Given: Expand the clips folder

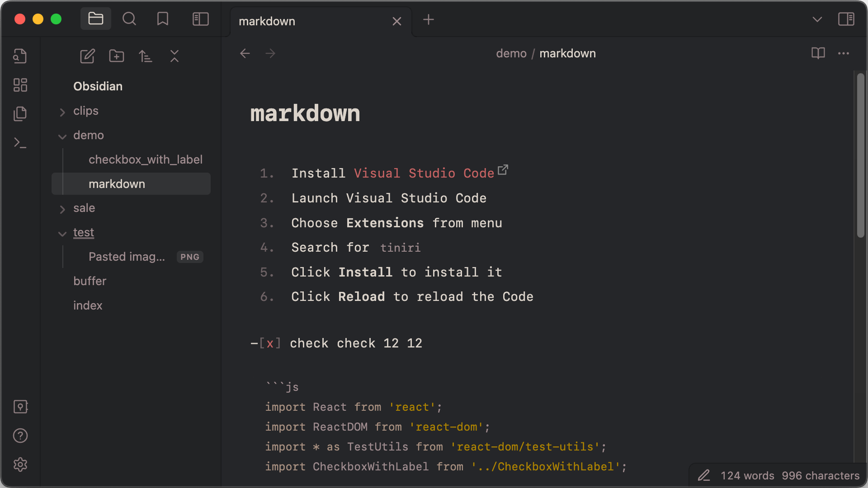Looking at the screenshot, I should pyautogui.click(x=62, y=112).
